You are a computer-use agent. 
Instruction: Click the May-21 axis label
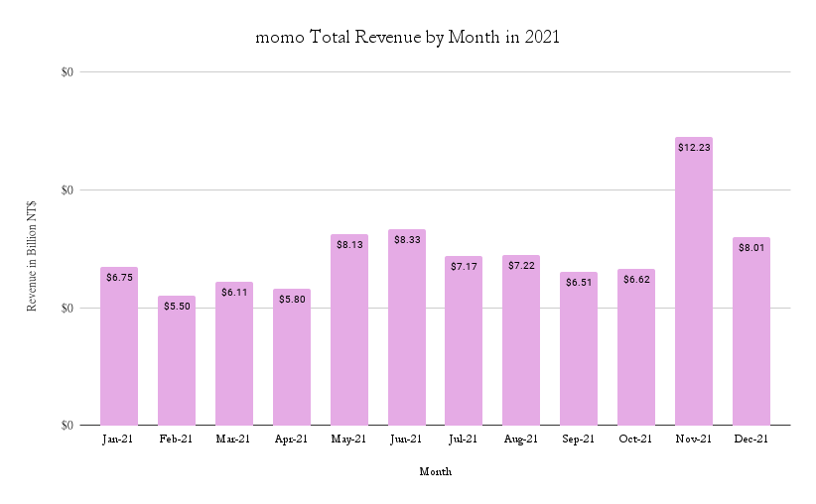pyautogui.click(x=348, y=440)
